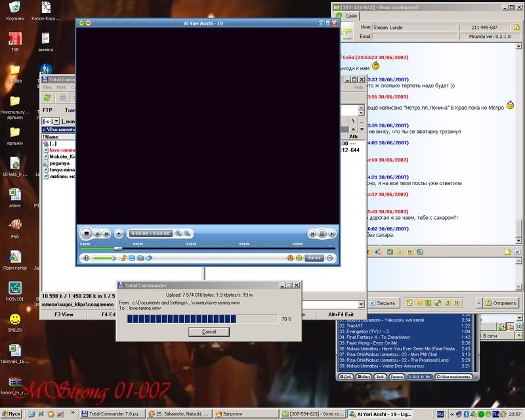
Task: Open the Корзина recycle bin desktop icon
Action: pyautogui.click(x=14, y=11)
